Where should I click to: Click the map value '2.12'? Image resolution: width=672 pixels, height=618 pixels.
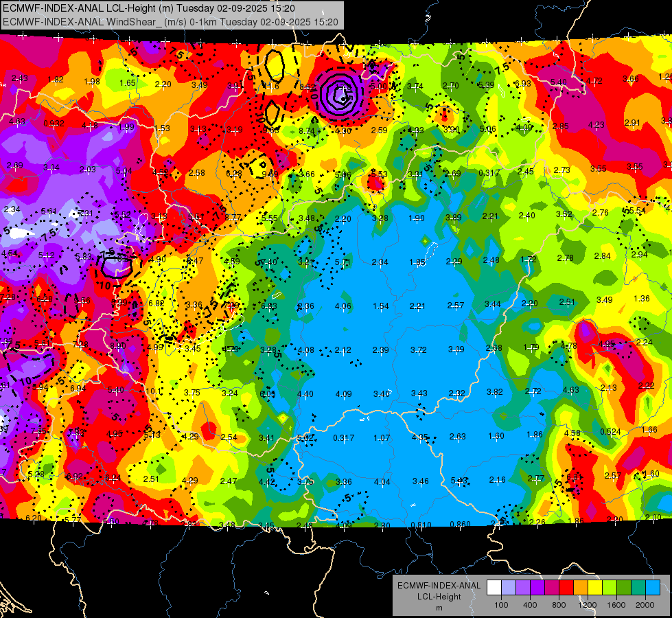[x=343, y=350]
